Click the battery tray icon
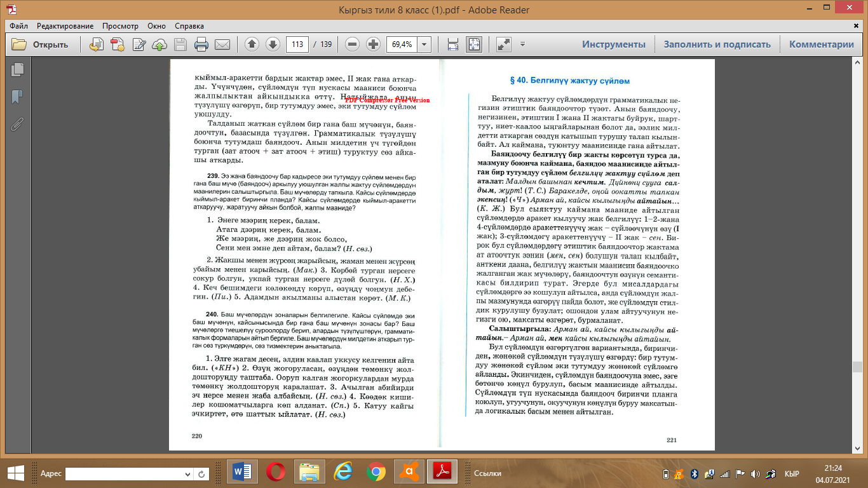Viewport: 868px width, 488px height. (665, 473)
